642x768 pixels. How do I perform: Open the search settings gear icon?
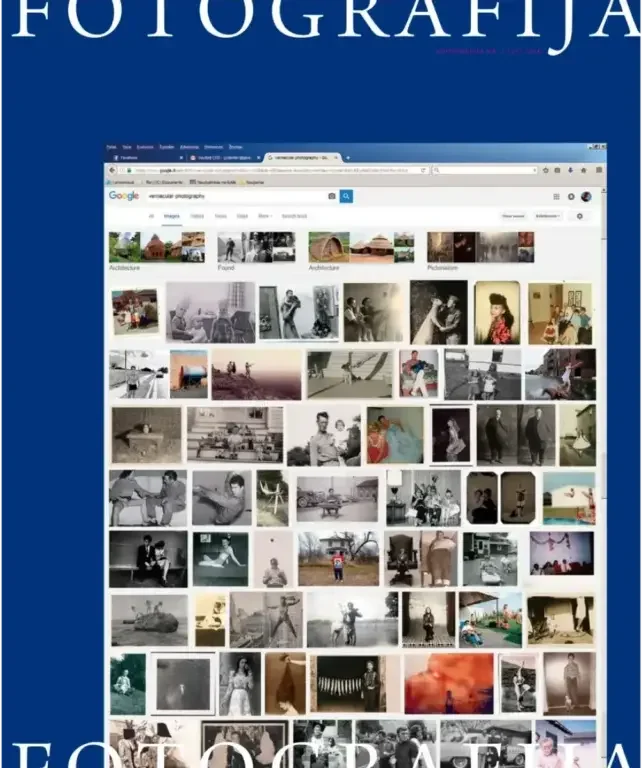pyautogui.click(x=580, y=216)
